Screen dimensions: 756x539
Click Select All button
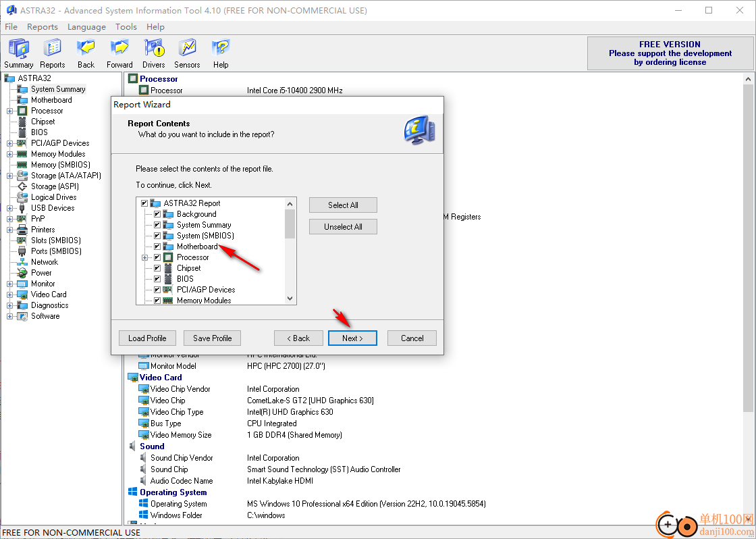[343, 205]
